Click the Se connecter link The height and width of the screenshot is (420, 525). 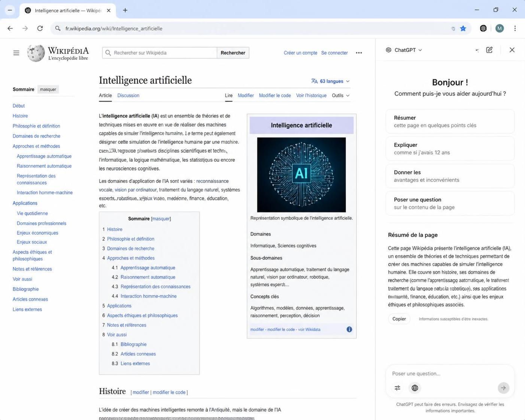[334, 53]
